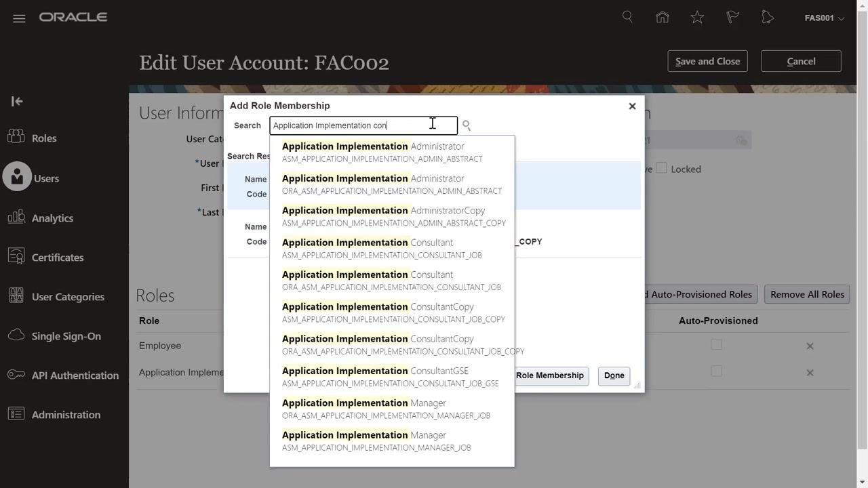Close the Add Role Membership dialog

[632, 106]
